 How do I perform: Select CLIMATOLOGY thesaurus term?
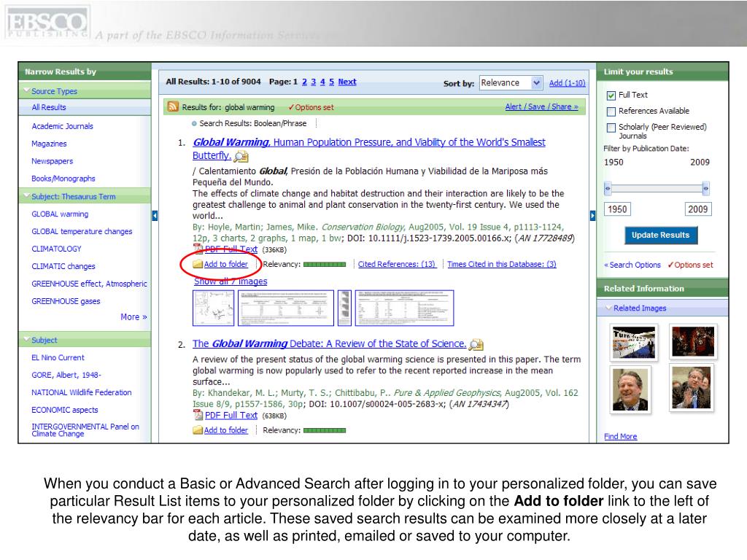click(56, 249)
